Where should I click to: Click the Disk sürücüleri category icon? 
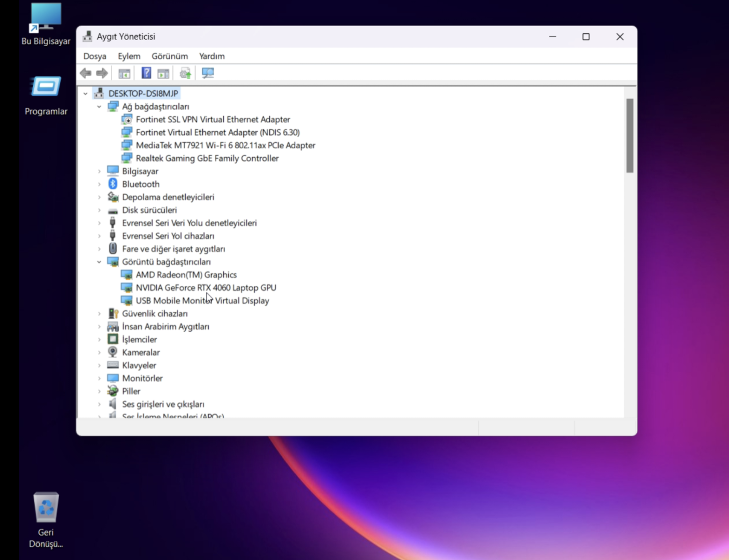[x=113, y=210]
